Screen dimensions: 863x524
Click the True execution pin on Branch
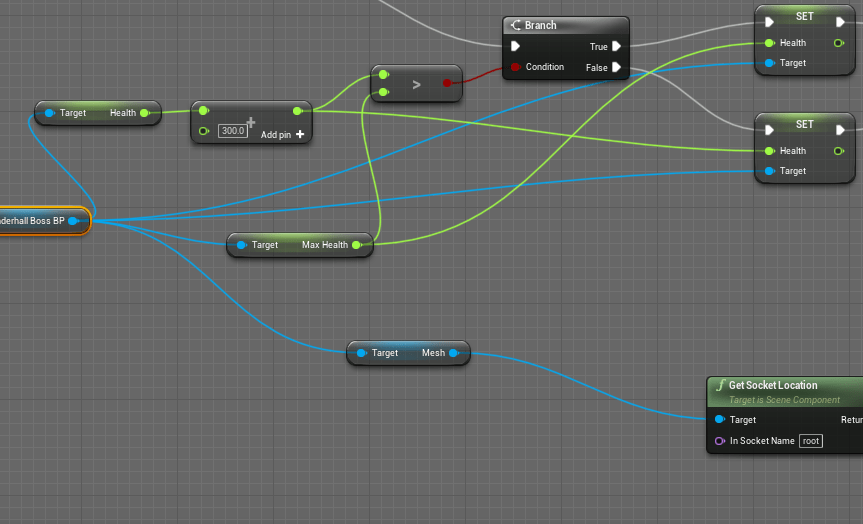point(617,46)
